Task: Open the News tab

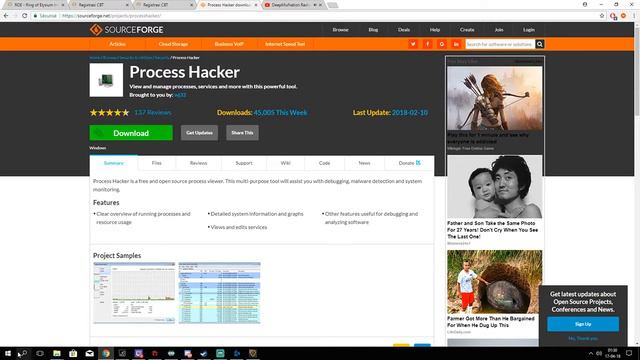Action: (x=364, y=163)
